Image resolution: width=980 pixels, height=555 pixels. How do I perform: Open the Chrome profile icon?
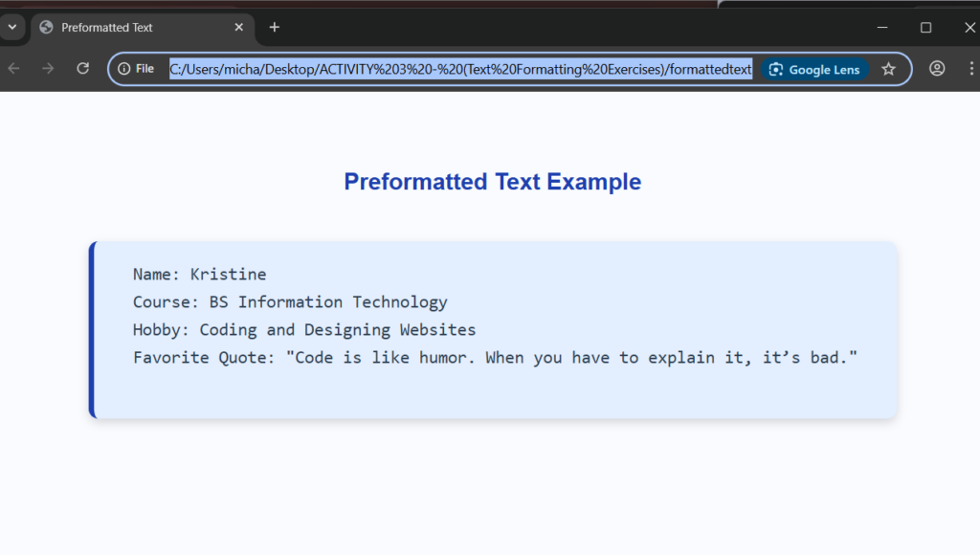(x=937, y=69)
